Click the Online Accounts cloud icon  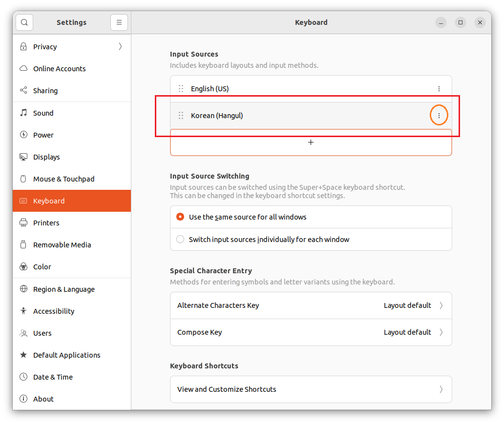(x=23, y=68)
